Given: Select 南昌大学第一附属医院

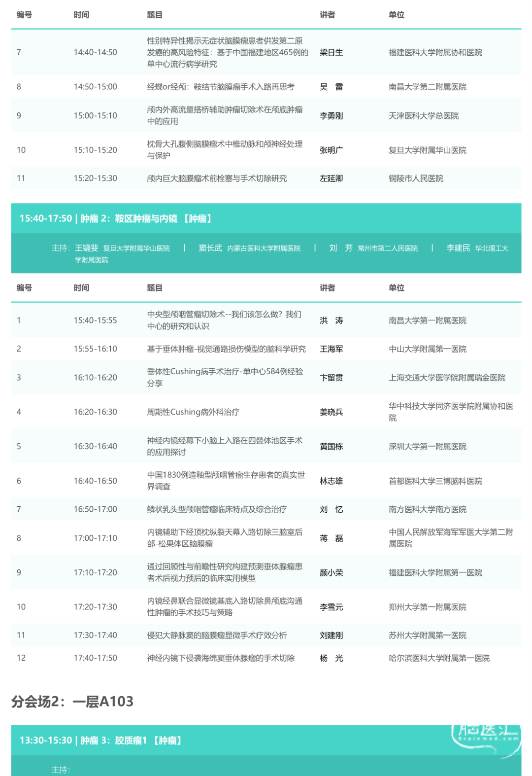Looking at the screenshot, I should pyautogui.click(x=428, y=320).
